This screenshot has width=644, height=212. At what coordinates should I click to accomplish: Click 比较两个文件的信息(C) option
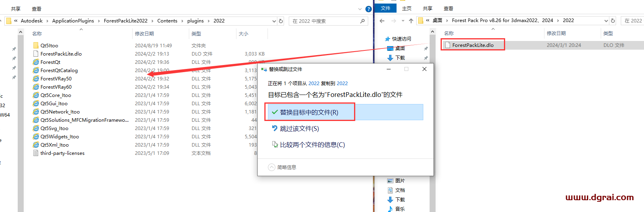point(312,145)
